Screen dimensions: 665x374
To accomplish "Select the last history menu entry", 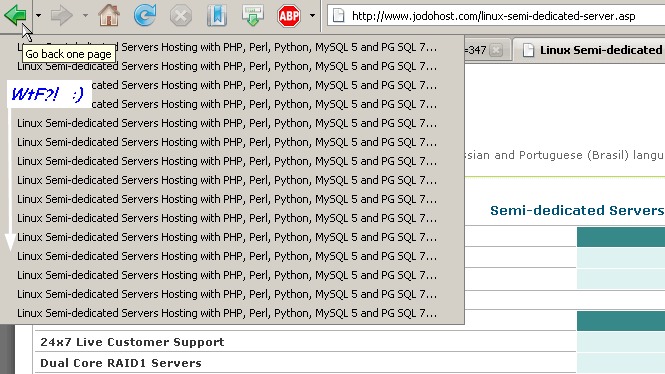I will click(x=232, y=313).
